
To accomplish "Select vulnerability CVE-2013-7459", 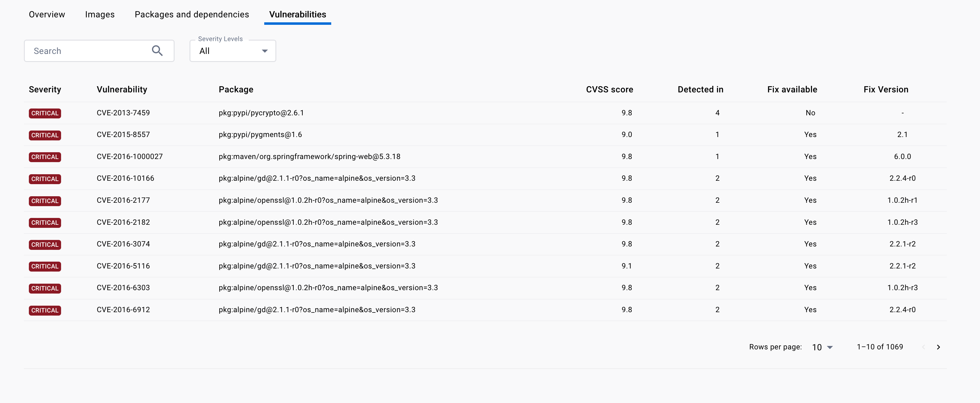I will pyautogui.click(x=123, y=113).
